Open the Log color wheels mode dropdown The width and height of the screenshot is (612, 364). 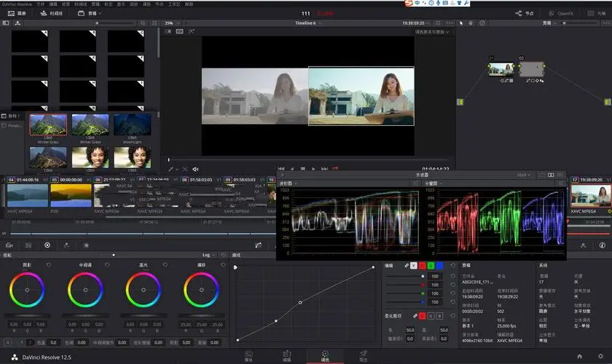click(209, 255)
